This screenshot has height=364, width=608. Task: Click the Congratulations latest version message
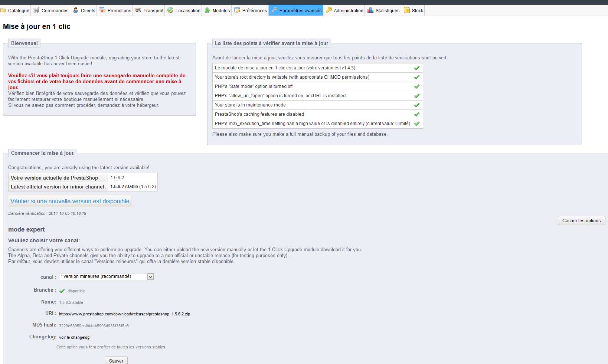[x=79, y=167]
